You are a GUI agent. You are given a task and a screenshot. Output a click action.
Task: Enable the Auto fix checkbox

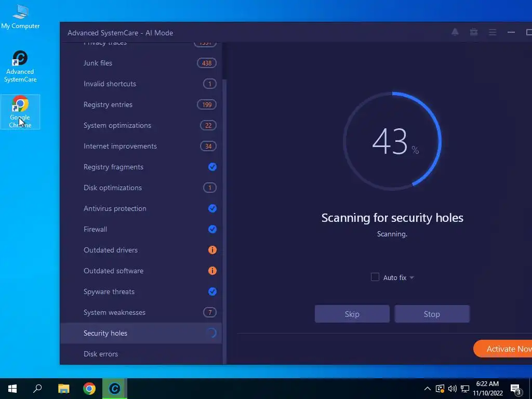tap(375, 277)
